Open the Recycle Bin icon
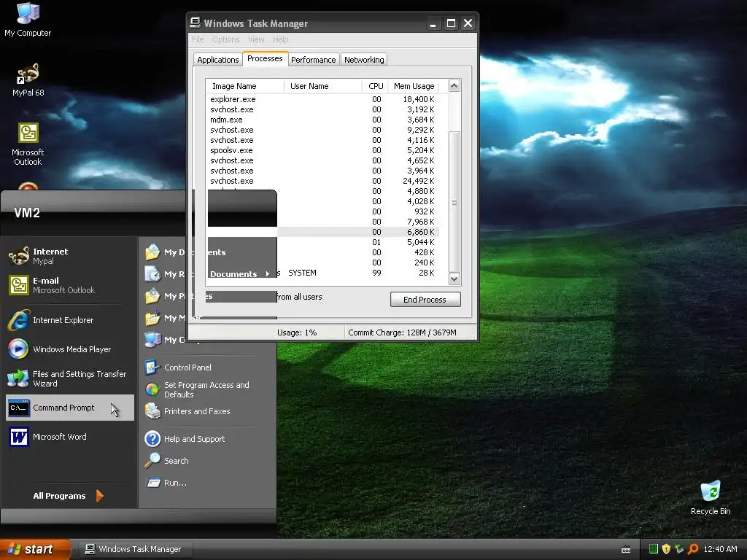 711,497
